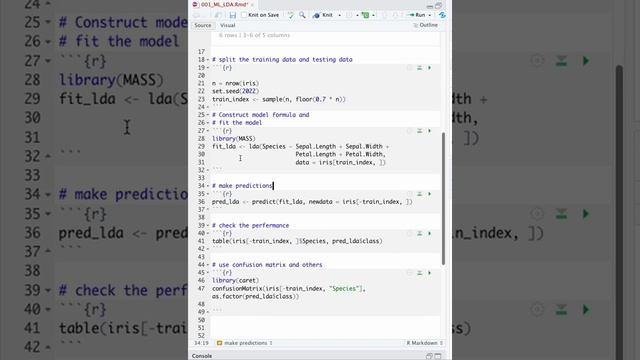Maximize the source pane

pos(439,6)
